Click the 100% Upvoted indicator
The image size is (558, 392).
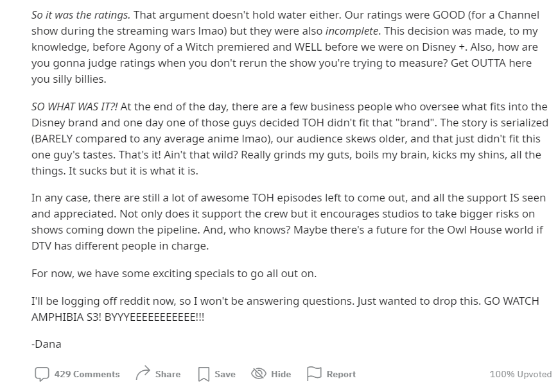[520, 374]
